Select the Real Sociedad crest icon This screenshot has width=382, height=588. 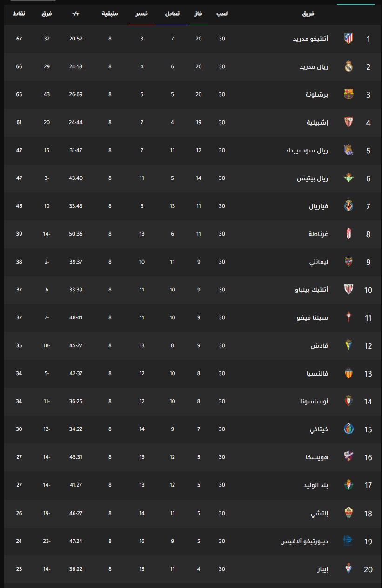pyautogui.click(x=348, y=150)
